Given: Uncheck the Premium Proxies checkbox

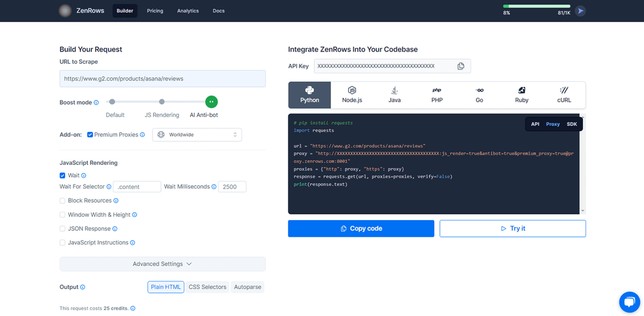Looking at the screenshot, I should pos(90,135).
